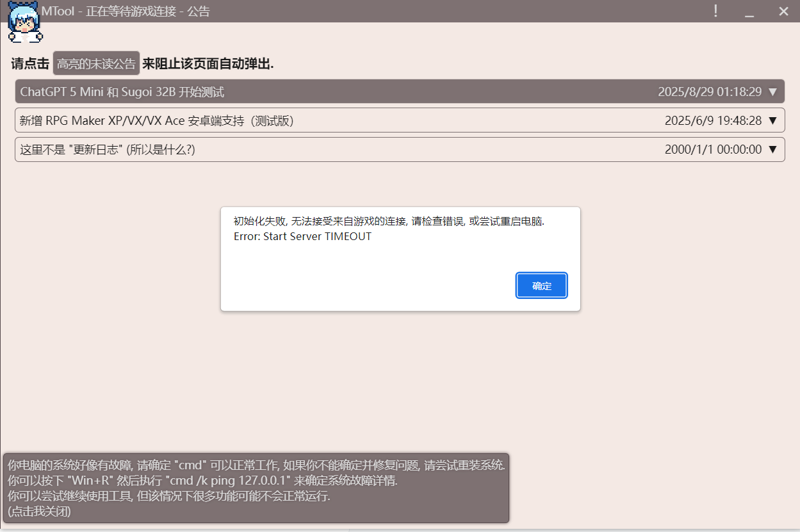Click the blue cat icon above the announcement list
The image size is (800, 532).
pos(26,26)
